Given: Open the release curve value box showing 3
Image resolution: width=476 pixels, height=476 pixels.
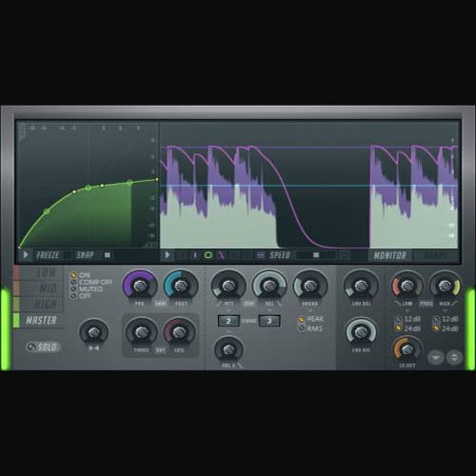Looking at the screenshot, I should click(x=269, y=321).
